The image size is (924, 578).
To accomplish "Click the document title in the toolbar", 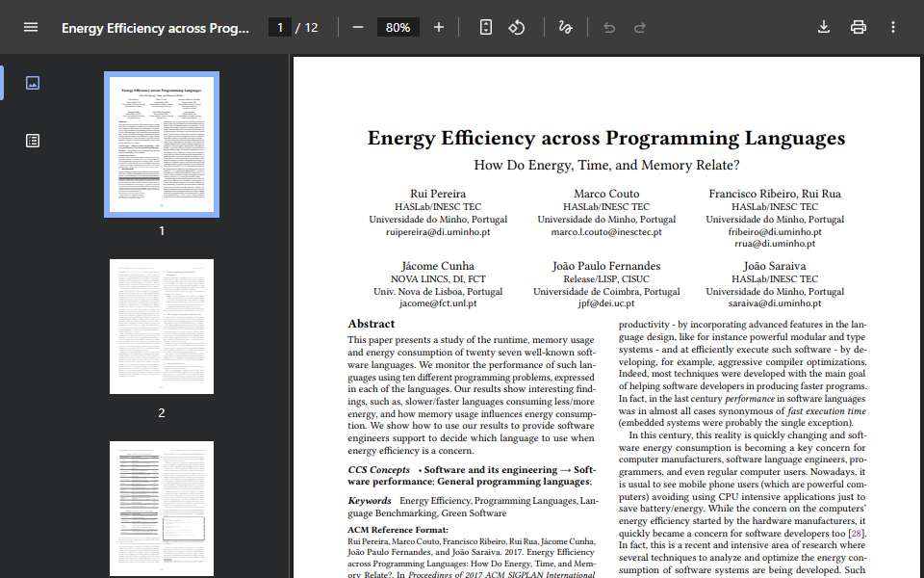I will pyautogui.click(x=156, y=28).
